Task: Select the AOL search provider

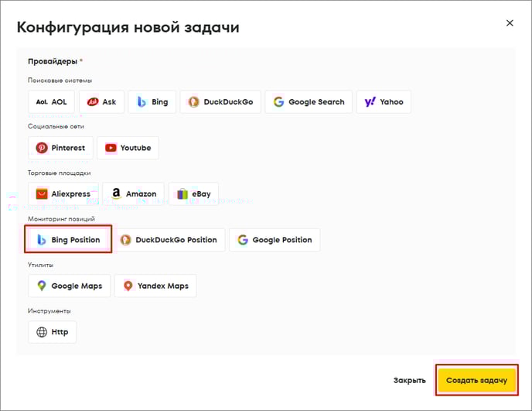Action: 51,102
